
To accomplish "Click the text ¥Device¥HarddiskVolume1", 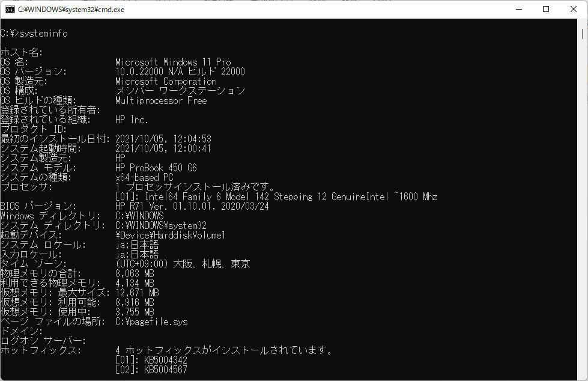I will 170,236.
